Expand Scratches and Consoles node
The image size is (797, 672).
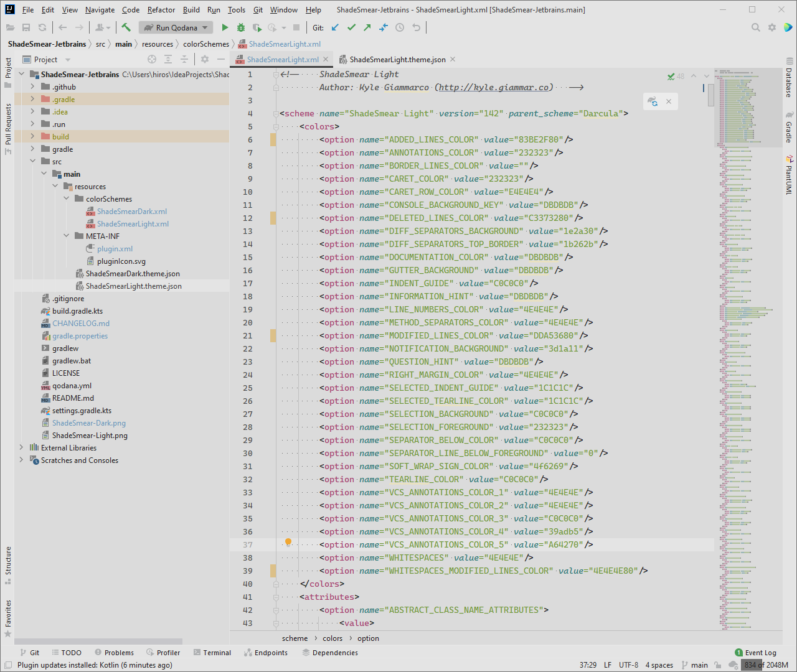pyautogui.click(x=21, y=460)
